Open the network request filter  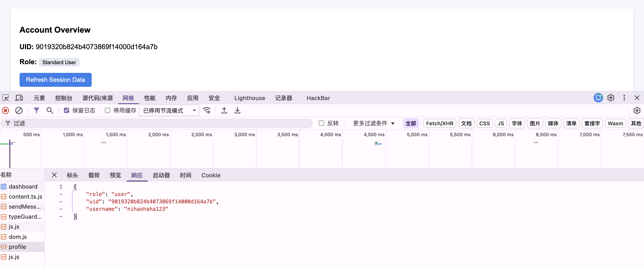(x=37, y=110)
